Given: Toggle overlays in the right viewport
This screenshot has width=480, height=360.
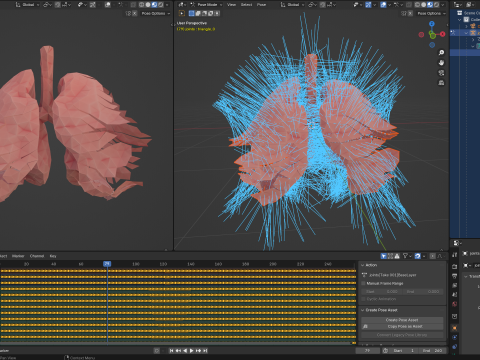Looking at the screenshot, I should [x=383, y=5].
